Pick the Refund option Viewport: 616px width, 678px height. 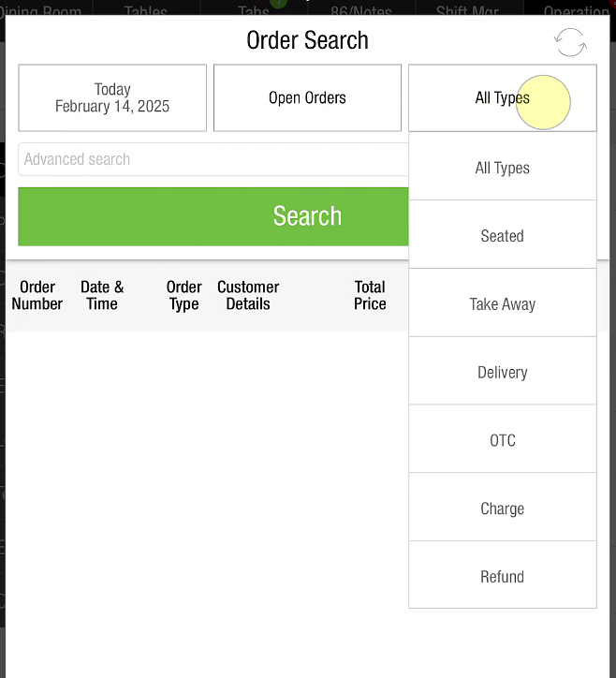[502, 577]
